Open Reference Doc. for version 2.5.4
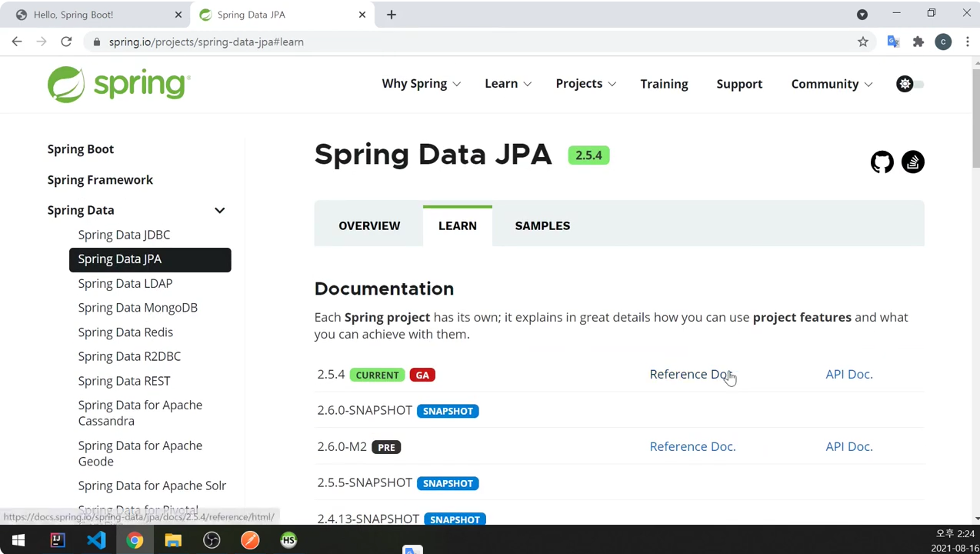Viewport: 980px width, 554px height. 692,374
